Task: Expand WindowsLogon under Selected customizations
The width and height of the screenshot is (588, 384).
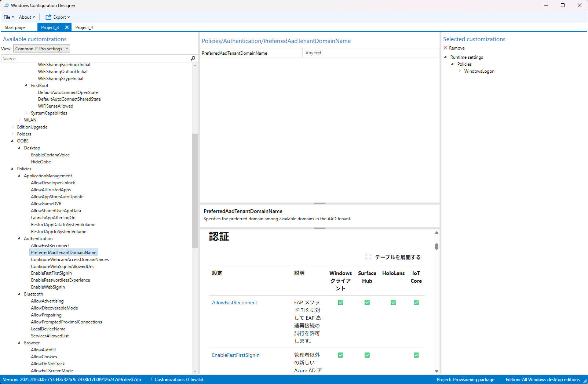Action: click(x=460, y=71)
